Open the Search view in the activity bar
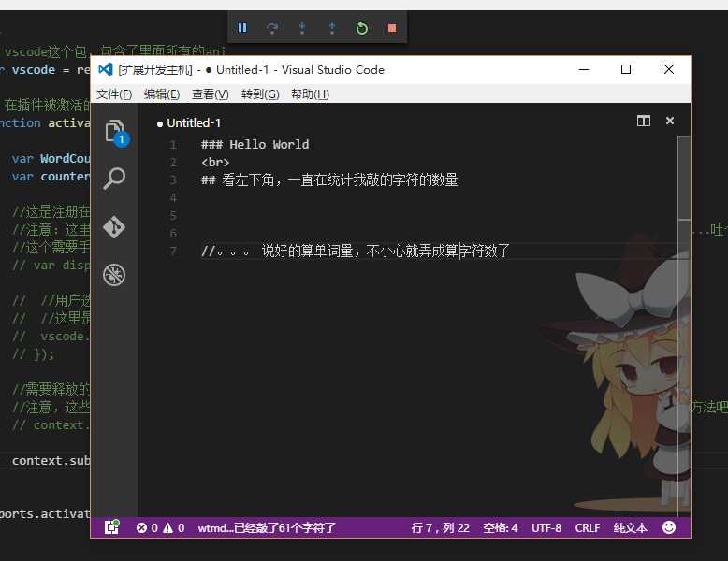 pyautogui.click(x=114, y=179)
